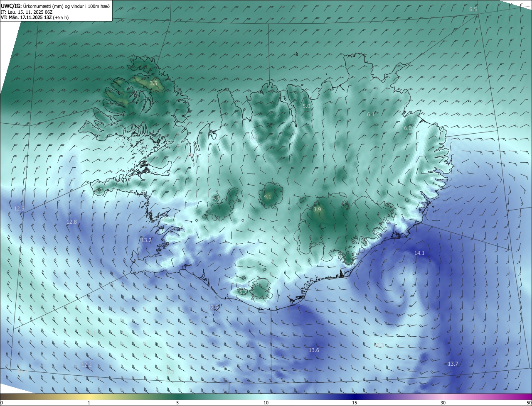Viewport: 532px width, 406px height.
Task: Select the colour scale tick 15
Action: point(355,403)
